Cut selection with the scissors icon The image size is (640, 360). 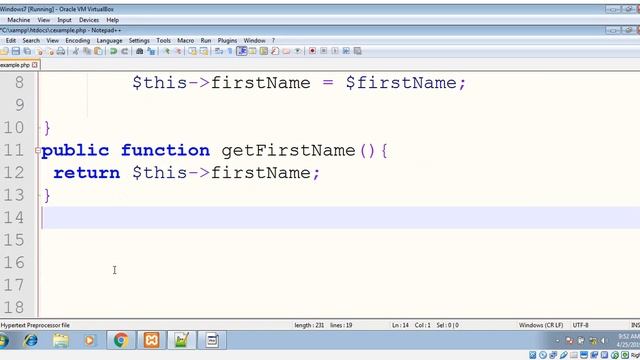(x=76, y=51)
